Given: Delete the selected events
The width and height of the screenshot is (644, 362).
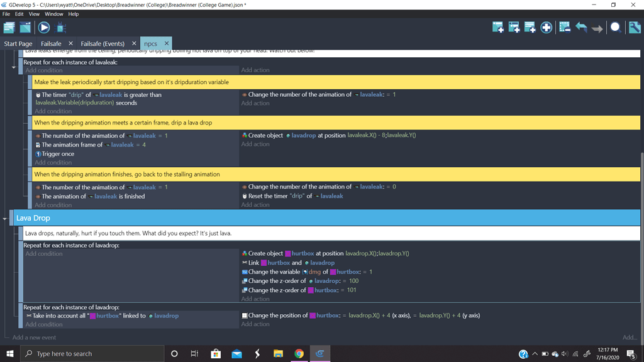Looking at the screenshot, I should coord(565,27).
